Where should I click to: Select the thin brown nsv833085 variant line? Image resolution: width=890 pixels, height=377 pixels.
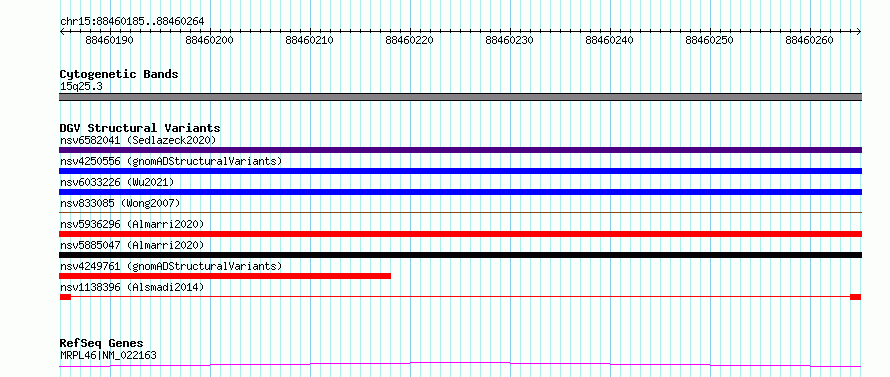(460, 212)
